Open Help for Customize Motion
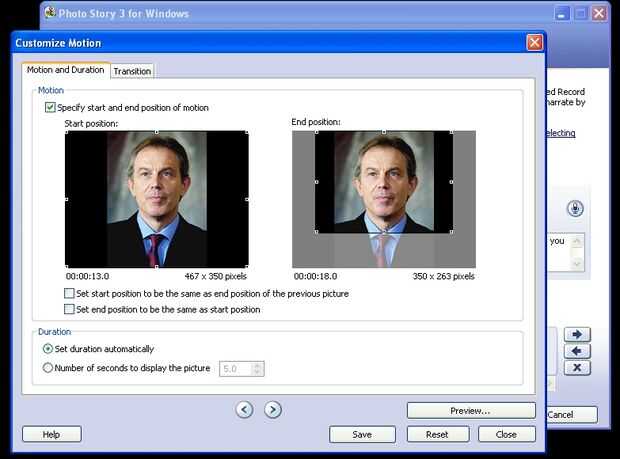620x459 pixels. click(51, 434)
